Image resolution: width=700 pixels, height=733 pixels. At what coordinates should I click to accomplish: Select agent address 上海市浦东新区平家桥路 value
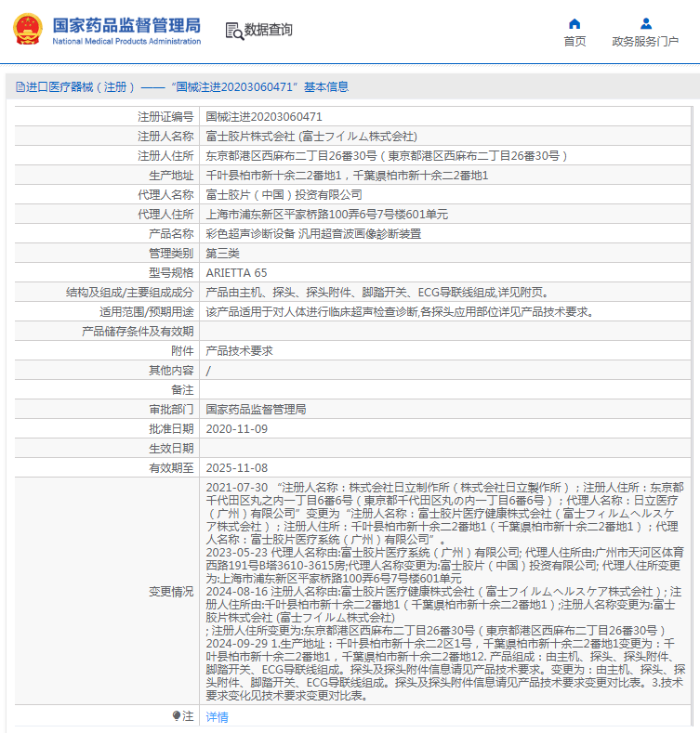326,215
